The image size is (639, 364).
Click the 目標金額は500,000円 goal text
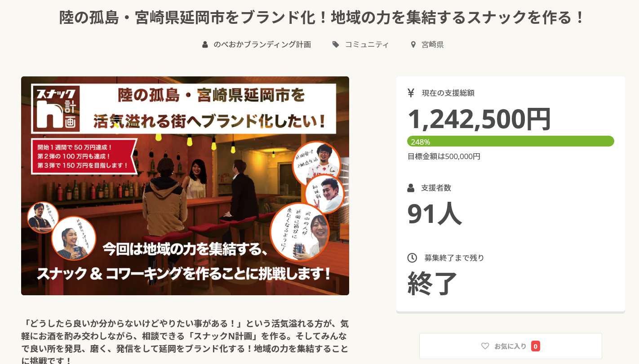click(444, 156)
